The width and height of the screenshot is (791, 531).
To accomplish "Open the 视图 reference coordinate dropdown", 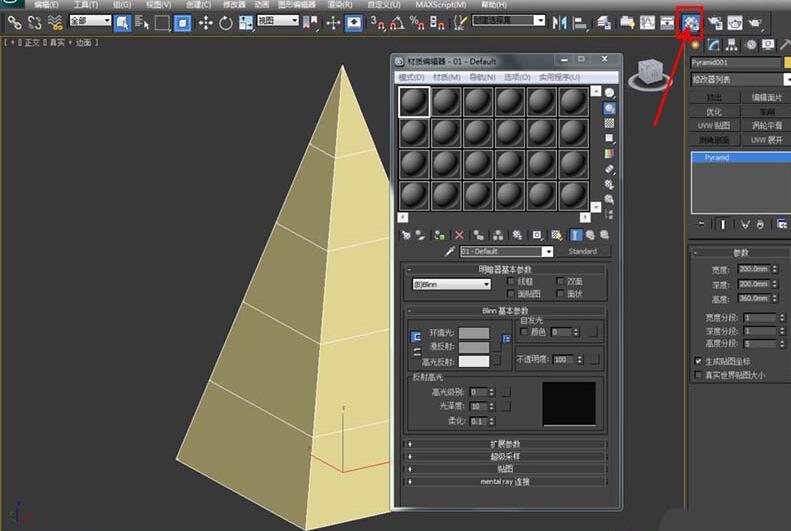I will [278, 21].
